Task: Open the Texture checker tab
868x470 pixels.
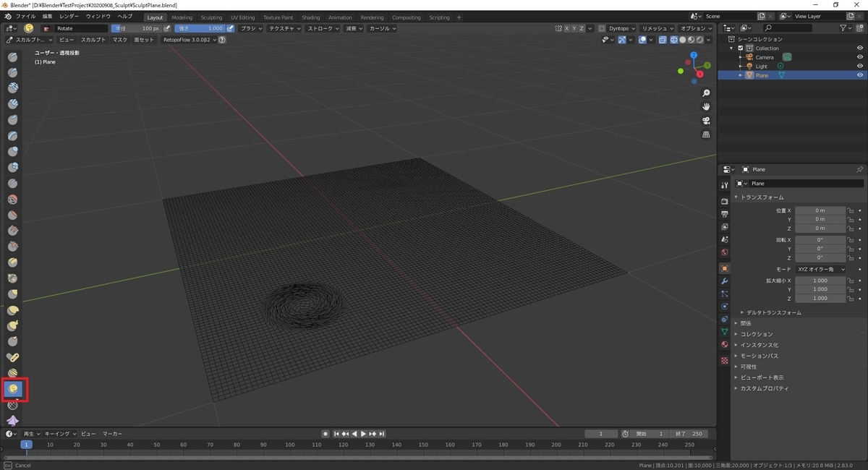Action: pos(725,360)
